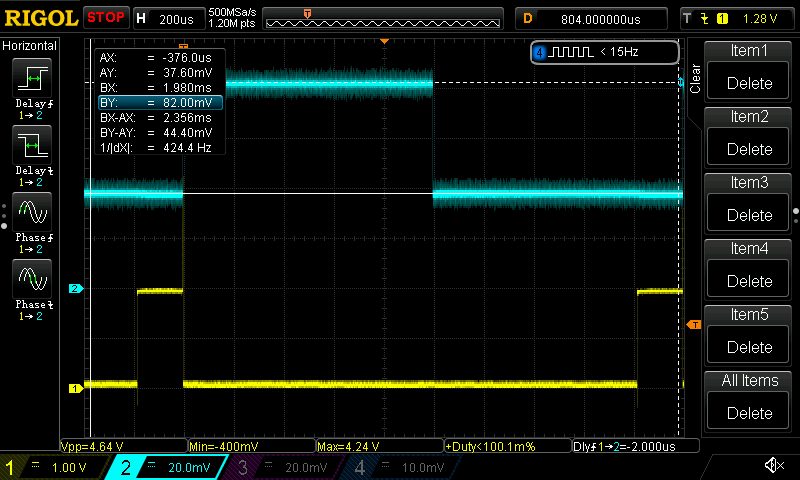The height and width of the screenshot is (480, 800).
Task: Click the STOP run status indicator
Action: [106, 18]
